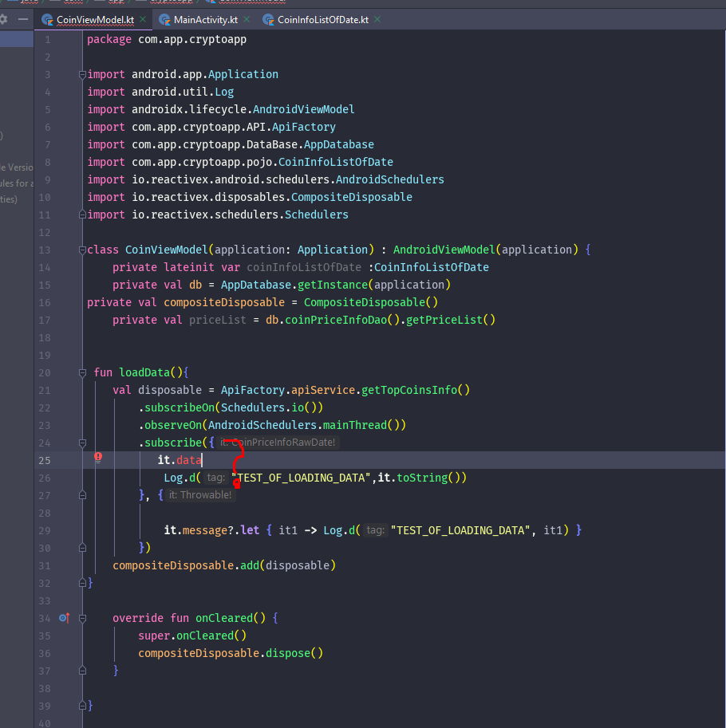The image size is (726, 728).
Task: Open the project panel settings gear
Action: click(4, 19)
